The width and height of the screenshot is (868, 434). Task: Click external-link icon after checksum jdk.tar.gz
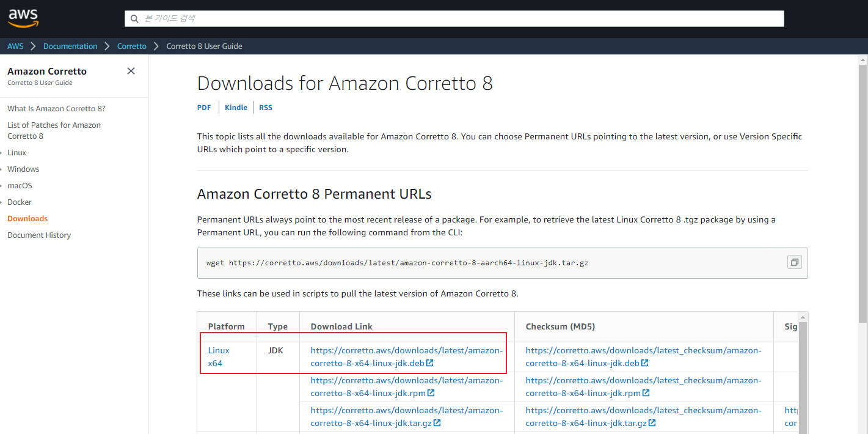[x=652, y=423]
